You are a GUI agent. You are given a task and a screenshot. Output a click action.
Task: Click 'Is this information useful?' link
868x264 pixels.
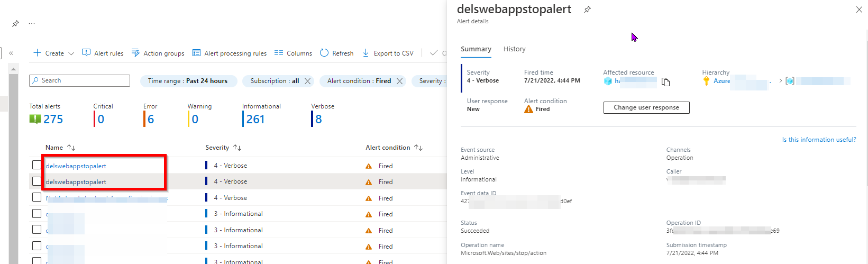click(818, 140)
